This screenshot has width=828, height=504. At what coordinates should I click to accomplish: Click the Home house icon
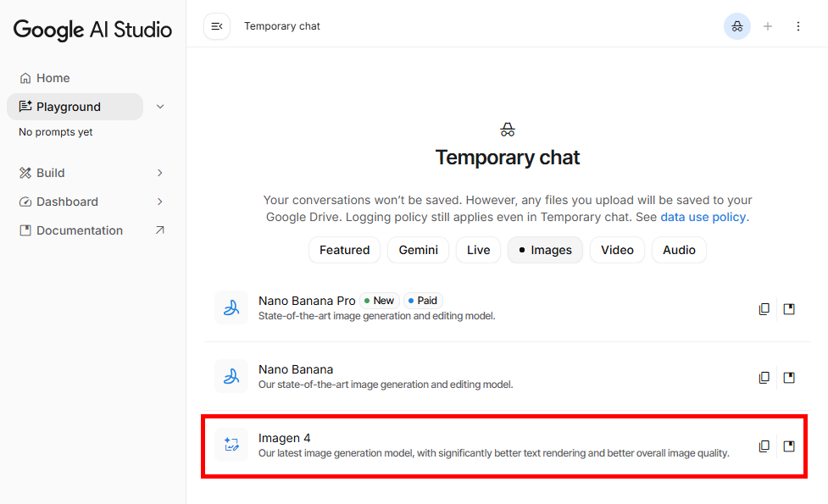[x=25, y=78]
